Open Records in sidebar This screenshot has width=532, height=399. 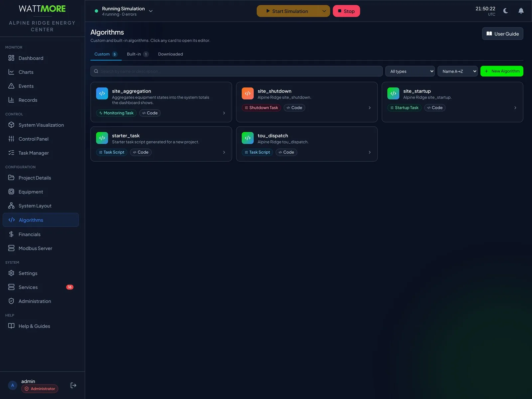point(41,100)
